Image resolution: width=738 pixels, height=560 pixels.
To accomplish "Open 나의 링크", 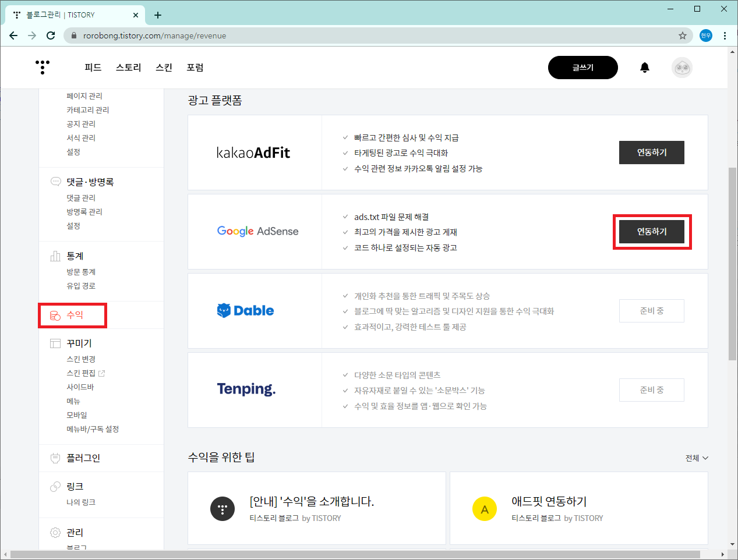I will 81,502.
